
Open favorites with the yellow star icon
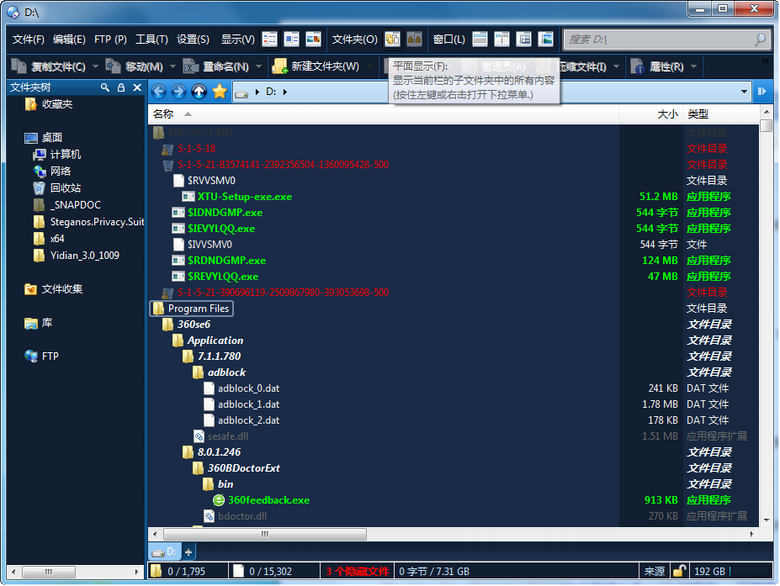(219, 91)
